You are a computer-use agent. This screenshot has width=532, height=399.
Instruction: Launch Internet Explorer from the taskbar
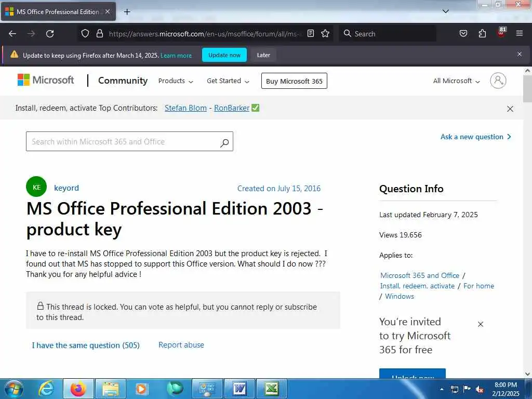coord(46,389)
